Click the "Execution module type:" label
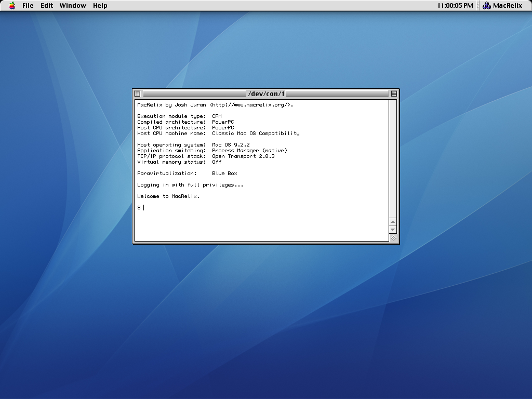The image size is (532, 399). coord(171,116)
